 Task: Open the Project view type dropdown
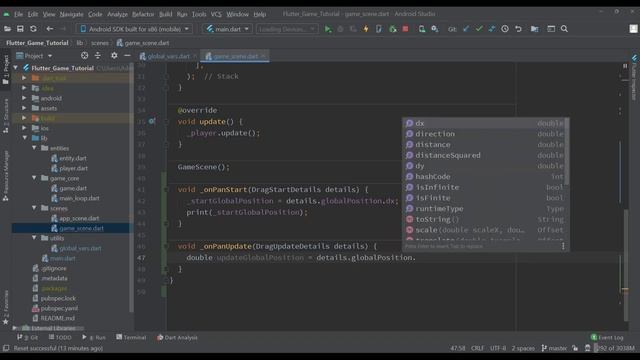pos(34,56)
